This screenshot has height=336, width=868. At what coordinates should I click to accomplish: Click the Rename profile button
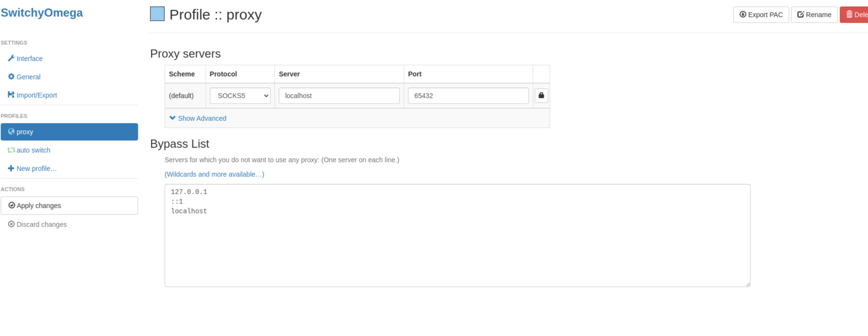814,15
